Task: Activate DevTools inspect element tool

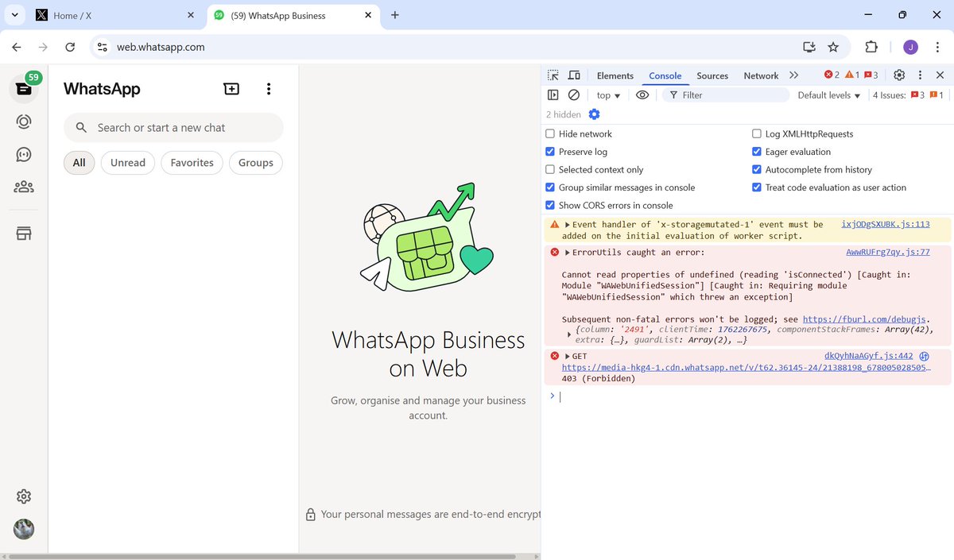Action: (x=553, y=75)
